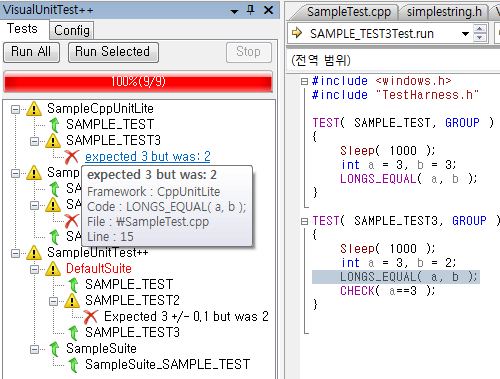Click the CHECK( a==3 ) code line

tap(388, 291)
